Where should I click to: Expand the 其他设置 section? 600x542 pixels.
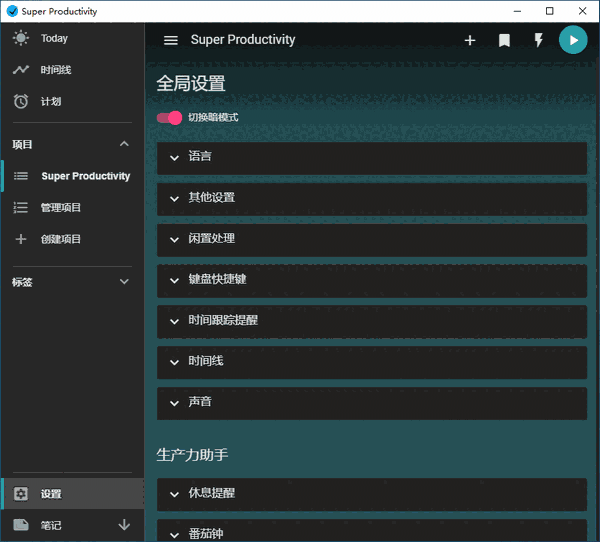(372, 199)
